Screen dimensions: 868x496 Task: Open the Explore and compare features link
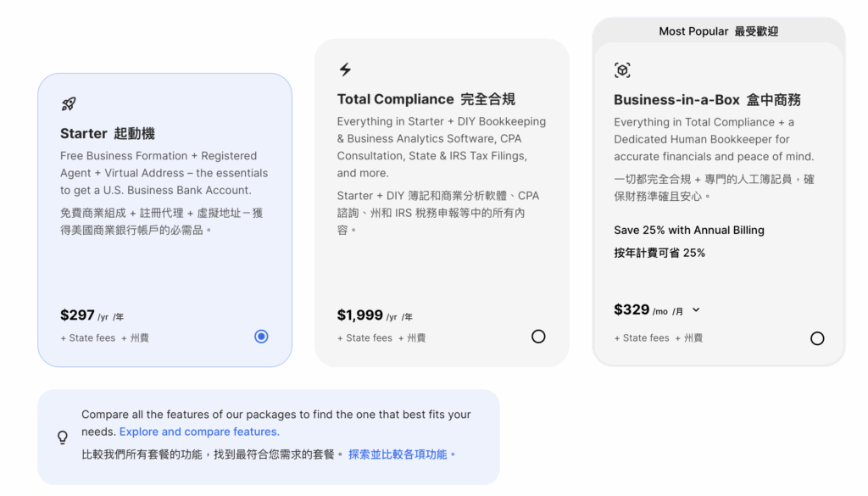[x=199, y=432]
